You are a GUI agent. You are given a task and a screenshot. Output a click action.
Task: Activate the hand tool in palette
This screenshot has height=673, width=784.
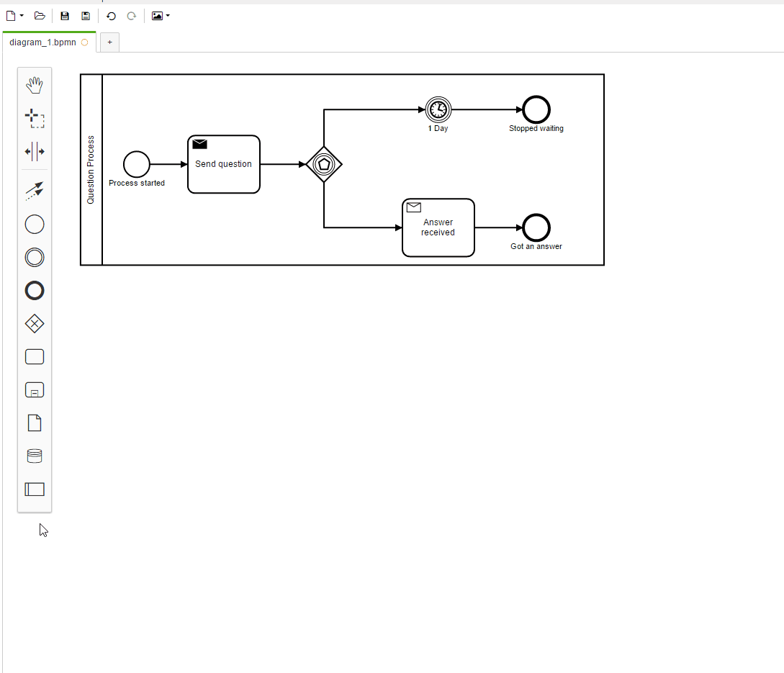35,86
